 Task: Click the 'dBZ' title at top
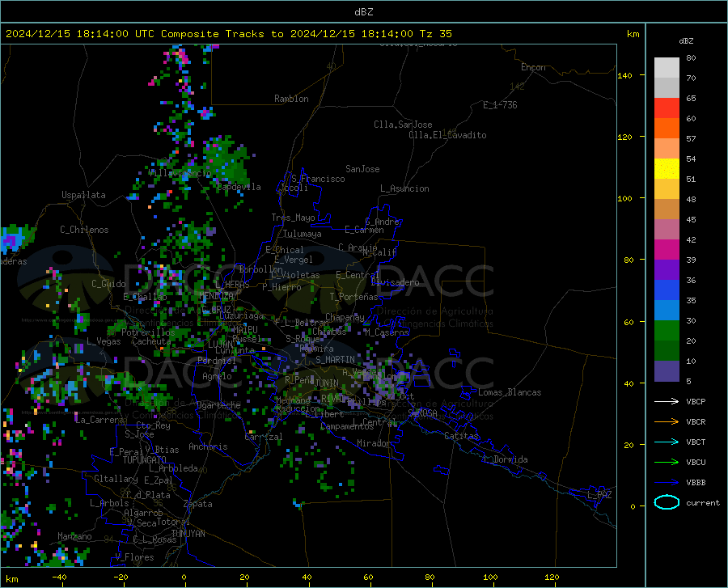[363, 12]
